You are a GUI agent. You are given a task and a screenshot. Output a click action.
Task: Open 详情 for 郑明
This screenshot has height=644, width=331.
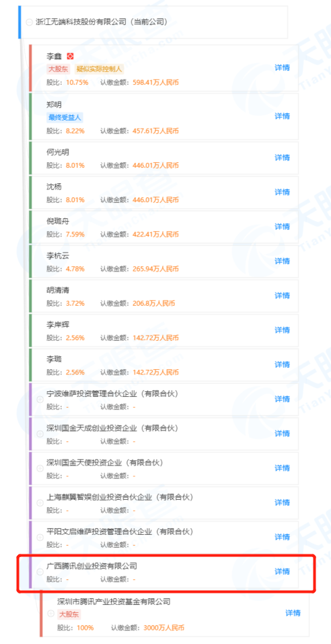click(282, 116)
